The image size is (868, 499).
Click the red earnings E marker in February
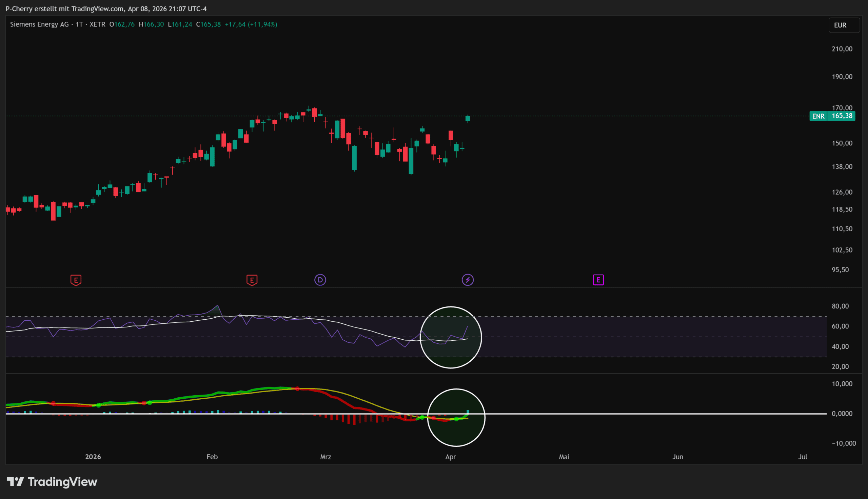click(x=252, y=280)
